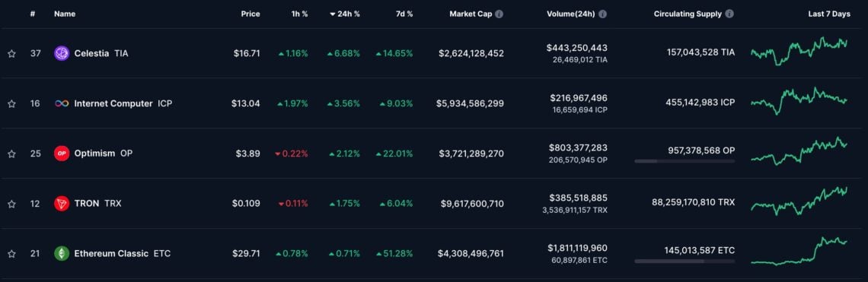Click the Optimism circulating supply progress bar
This screenshot has width=868, height=282.
coord(685,161)
